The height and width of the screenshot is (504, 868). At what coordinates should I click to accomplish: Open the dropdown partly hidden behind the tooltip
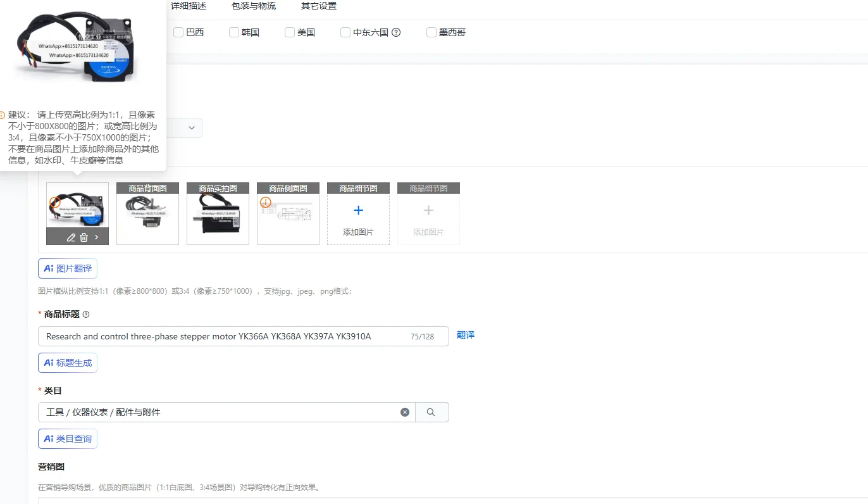[x=184, y=128]
